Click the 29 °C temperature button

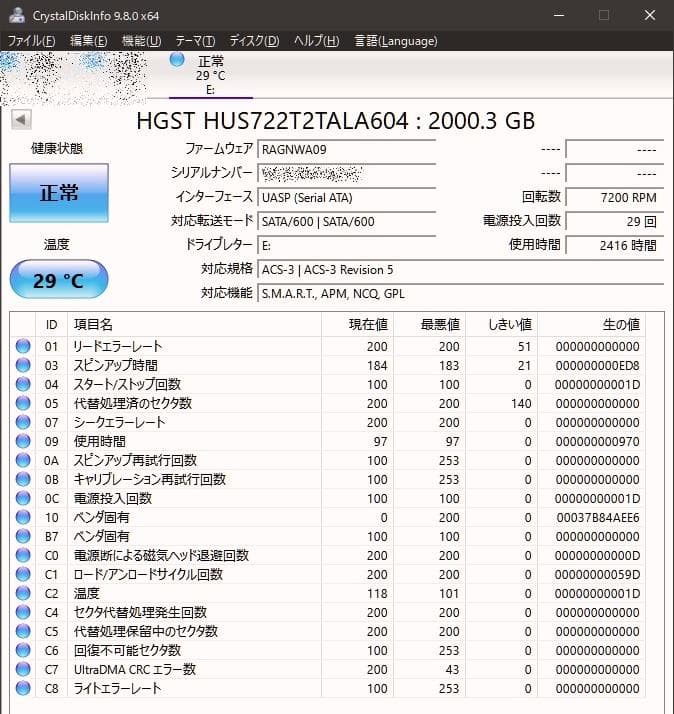click(x=59, y=280)
